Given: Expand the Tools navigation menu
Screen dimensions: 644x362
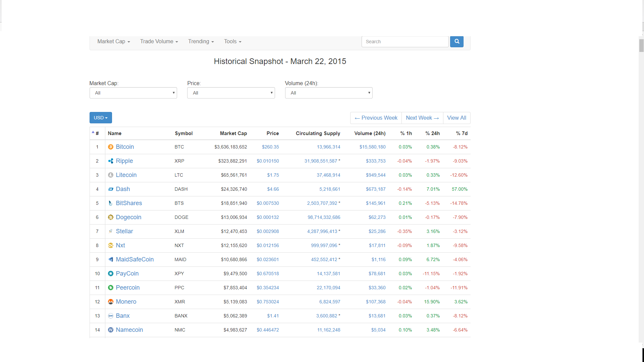Looking at the screenshot, I should point(233,41).
